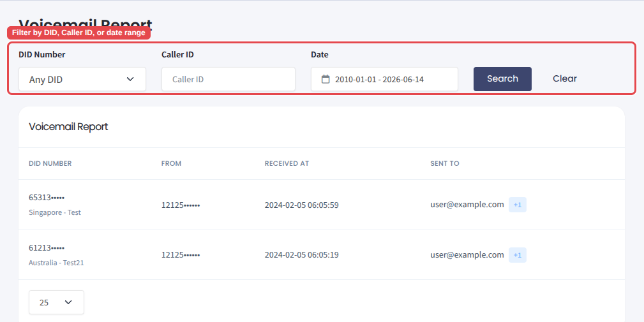Click timestamp 2024-02-05 06:05:19
The width and height of the screenshot is (644, 322).
pos(301,255)
